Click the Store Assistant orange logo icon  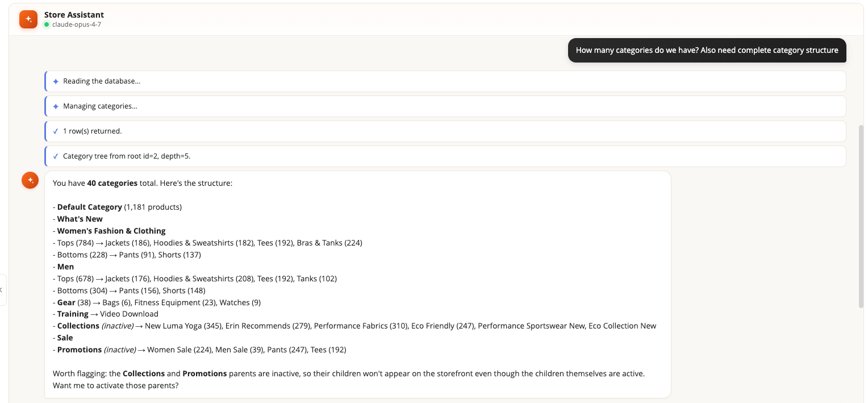28,19
